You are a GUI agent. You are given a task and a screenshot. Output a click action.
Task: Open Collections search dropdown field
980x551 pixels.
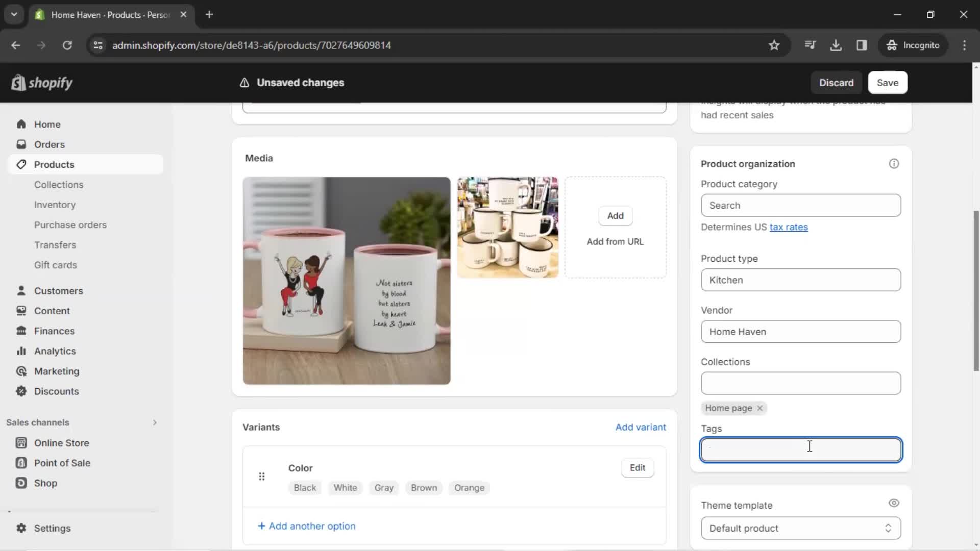pyautogui.click(x=802, y=383)
